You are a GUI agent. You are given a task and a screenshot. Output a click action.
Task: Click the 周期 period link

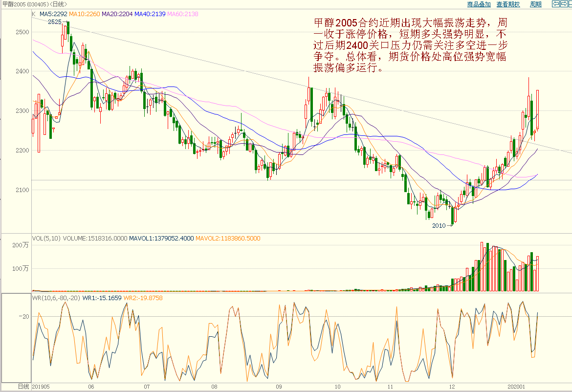tap(535, 4)
